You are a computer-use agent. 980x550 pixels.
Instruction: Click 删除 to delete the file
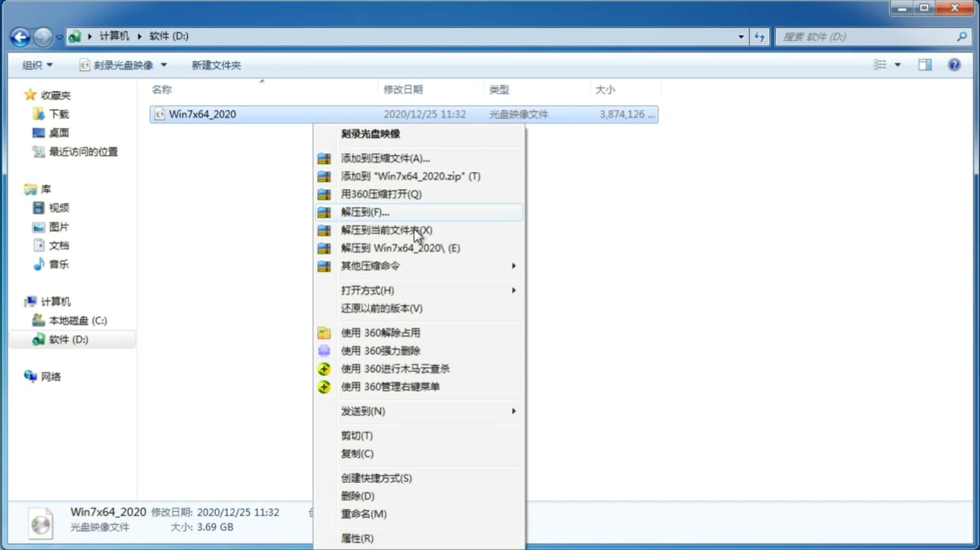tap(357, 495)
